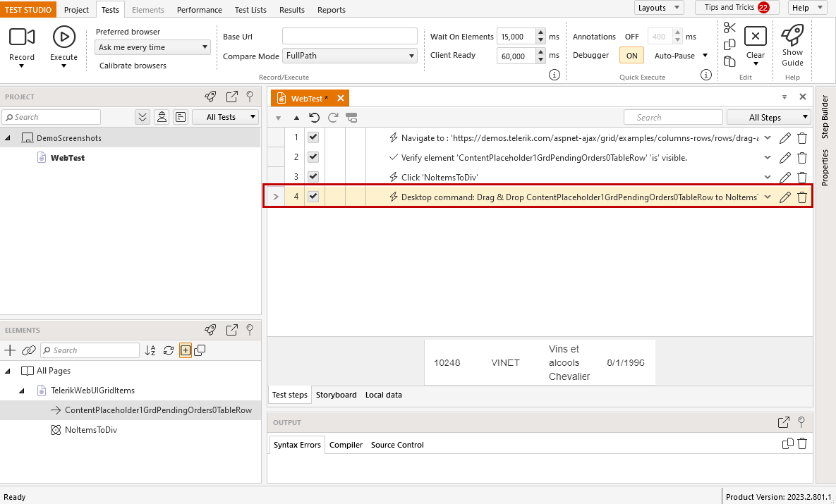Open the Help dropdown

[x=806, y=8]
